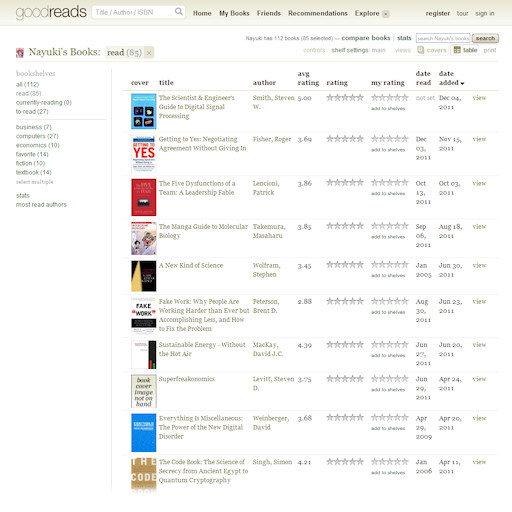Click select multiple shelves link

click(x=35, y=182)
